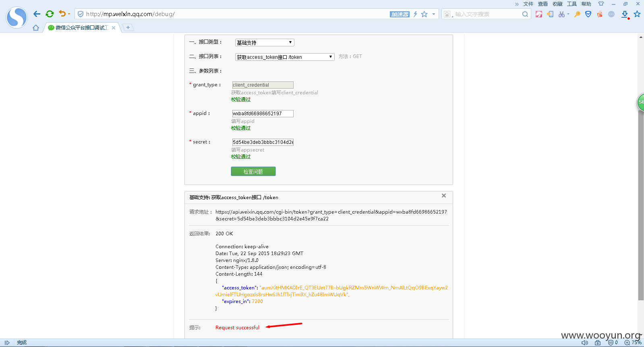Viewport: 644px width, 347px height.
Task: Open the 接口列表 dropdown 获取access_token接口
Action: (x=285, y=57)
